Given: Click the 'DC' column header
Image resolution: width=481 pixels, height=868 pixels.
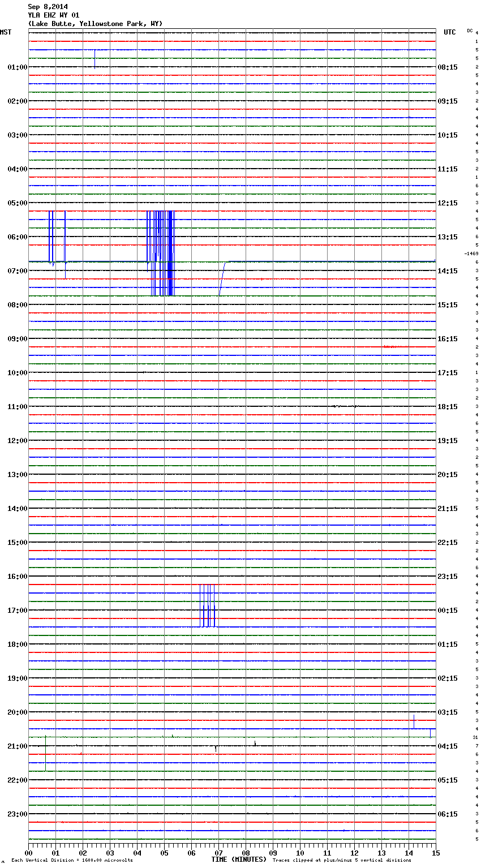Looking at the screenshot, I should pos(470,31).
